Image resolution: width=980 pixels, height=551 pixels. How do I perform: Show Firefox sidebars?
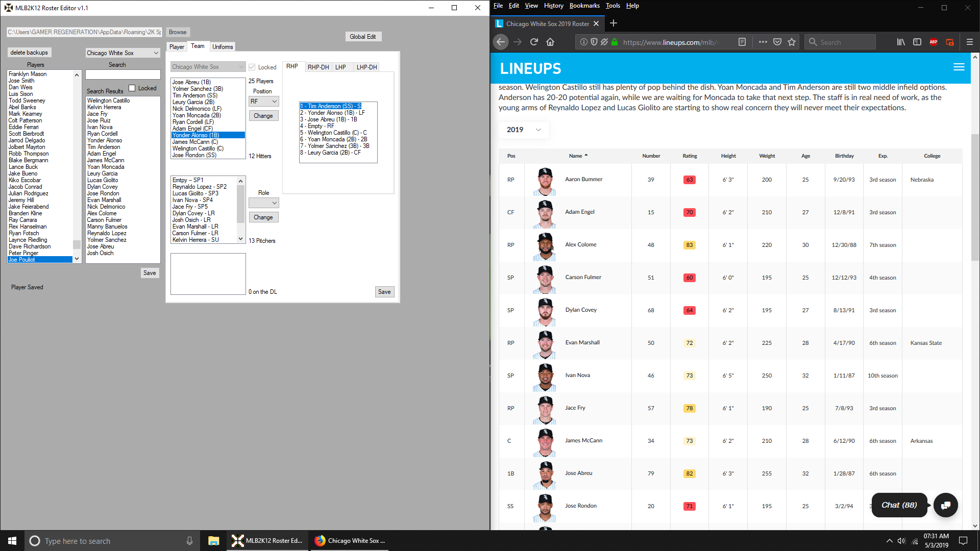(x=917, y=42)
